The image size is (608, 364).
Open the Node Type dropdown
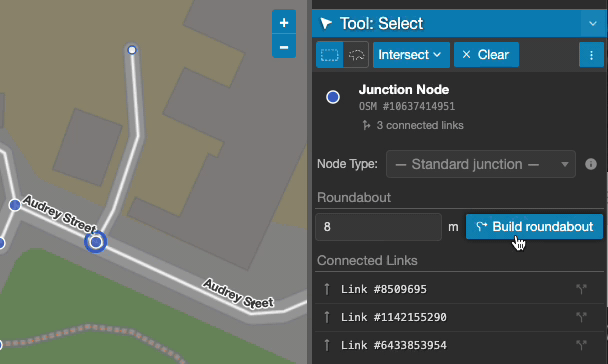click(480, 164)
